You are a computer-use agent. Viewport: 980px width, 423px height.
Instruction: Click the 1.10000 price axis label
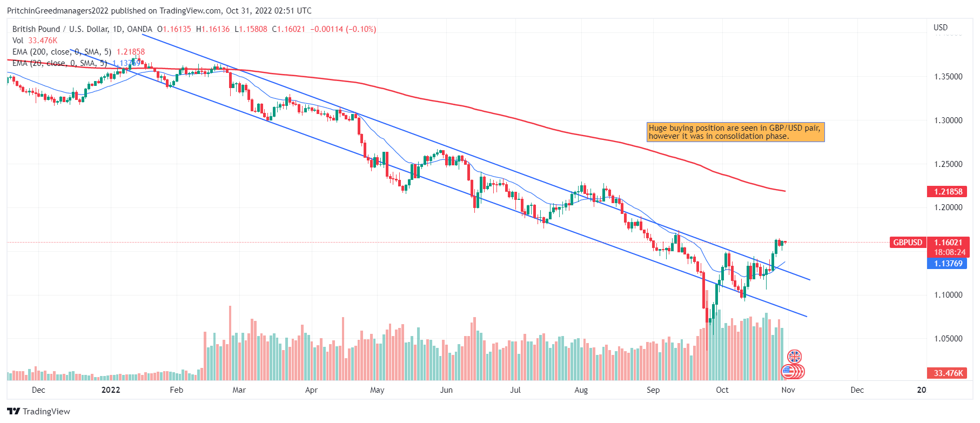pyautogui.click(x=948, y=295)
